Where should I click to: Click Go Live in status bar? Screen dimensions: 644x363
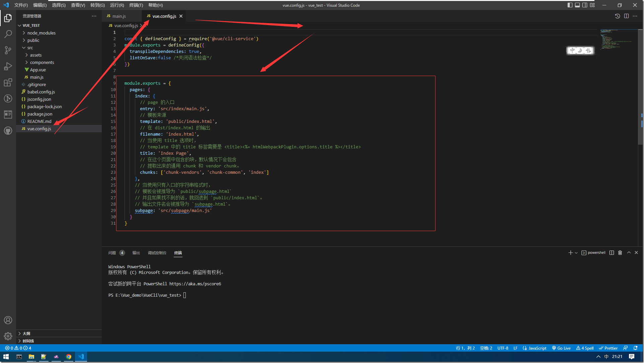tap(561, 348)
